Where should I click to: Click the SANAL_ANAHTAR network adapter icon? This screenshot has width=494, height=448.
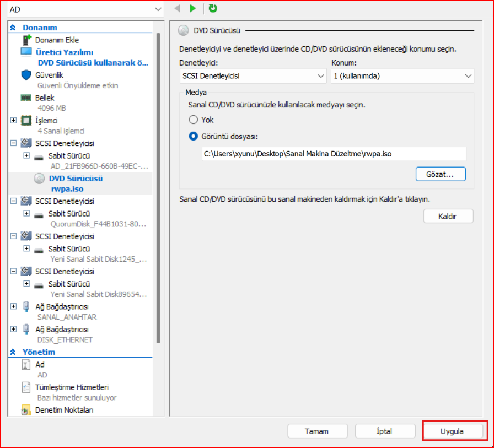[26, 307]
